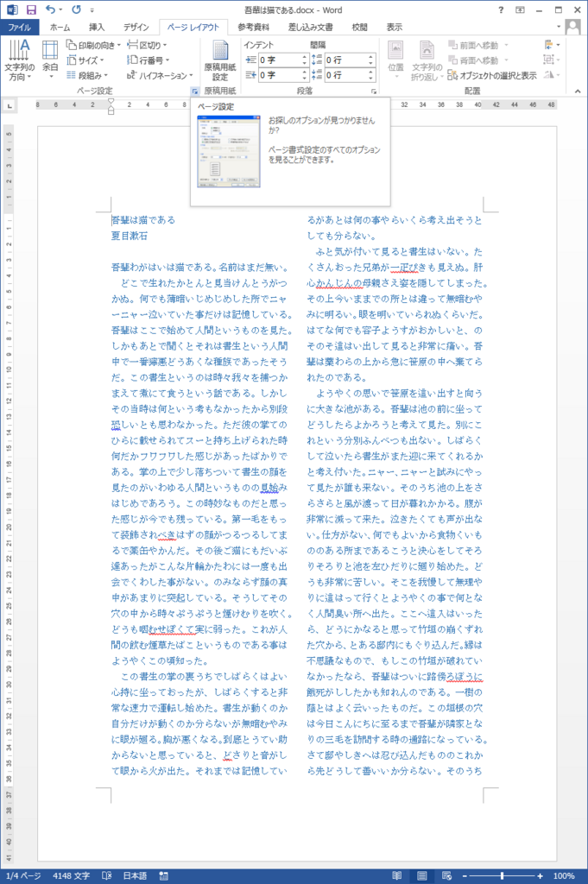
Task: Switch to the デザイン tab
Action: point(136,27)
